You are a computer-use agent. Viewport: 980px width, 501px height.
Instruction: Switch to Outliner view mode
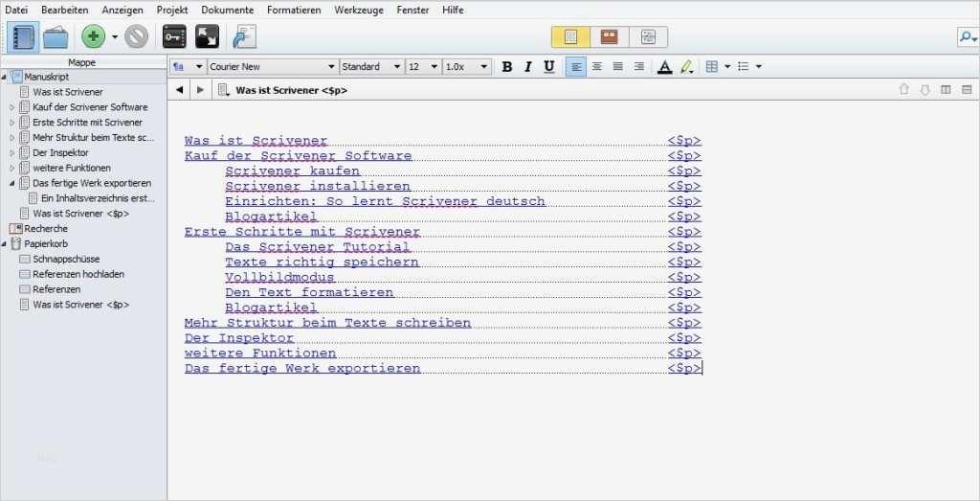click(x=648, y=37)
